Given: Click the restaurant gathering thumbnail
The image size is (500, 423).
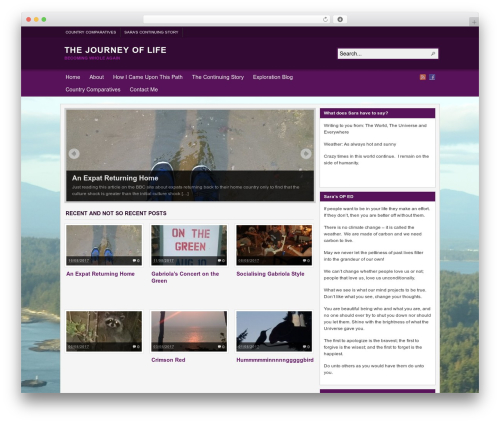Looking at the screenshot, I should (274, 245).
